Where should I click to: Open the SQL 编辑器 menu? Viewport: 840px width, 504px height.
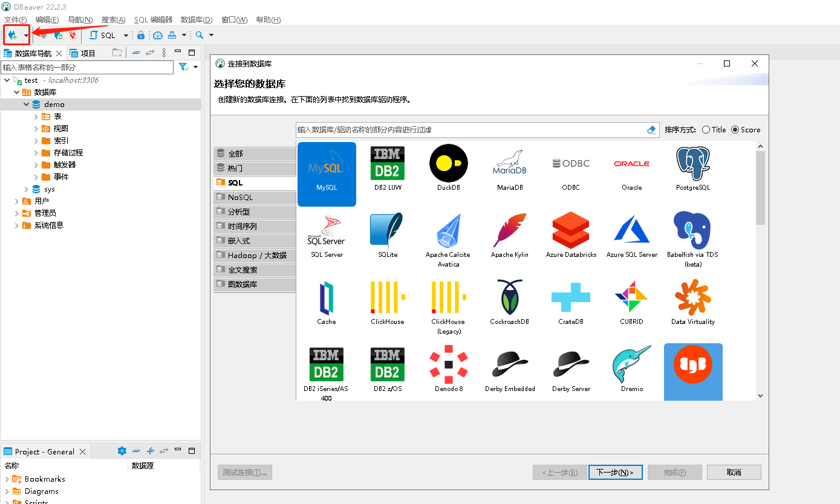click(153, 20)
